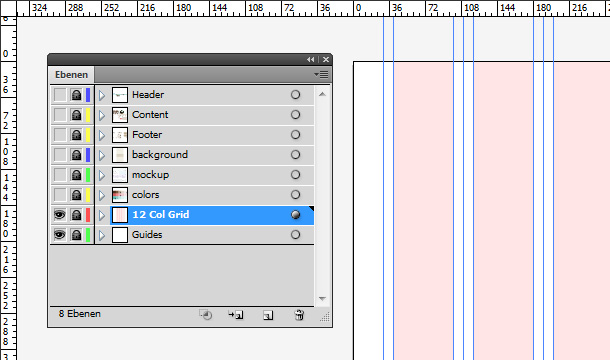Target the mockup layer circle
This screenshot has height=360, width=610.
click(295, 175)
